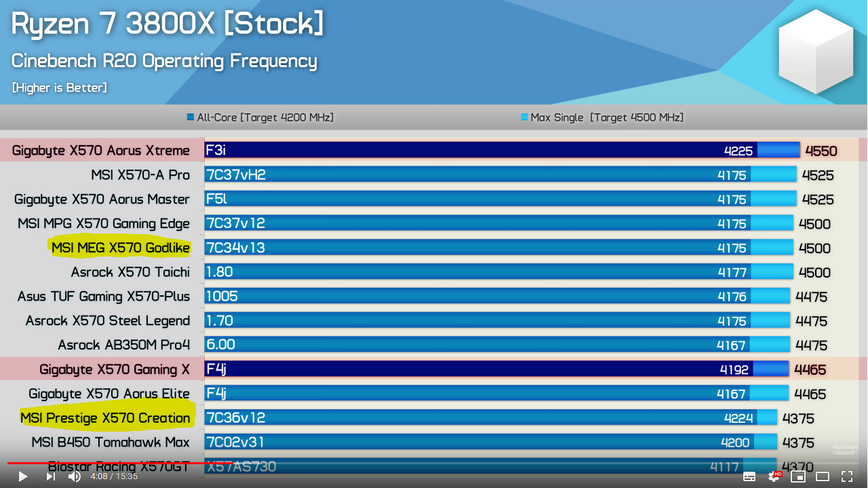Viewport: 868px width, 488px height.
Task: Click the all-core value '4225'
Action: coord(738,151)
